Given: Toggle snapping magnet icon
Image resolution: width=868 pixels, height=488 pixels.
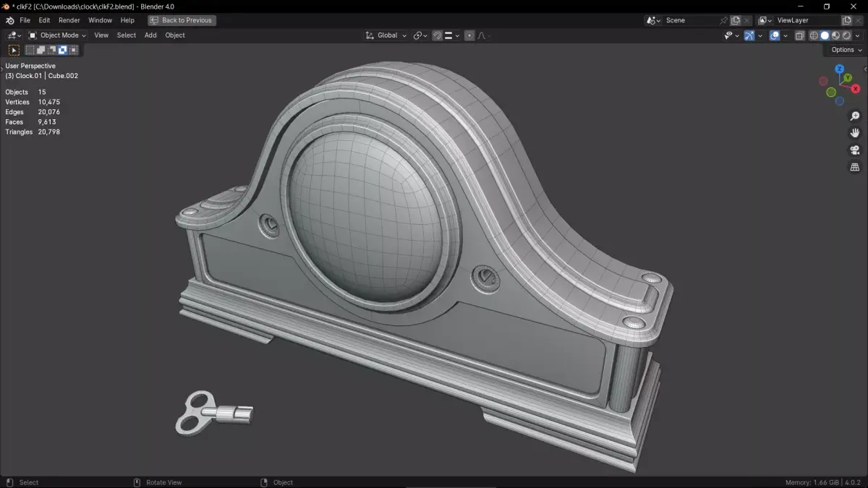Looking at the screenshot, I should pos(438,35).
